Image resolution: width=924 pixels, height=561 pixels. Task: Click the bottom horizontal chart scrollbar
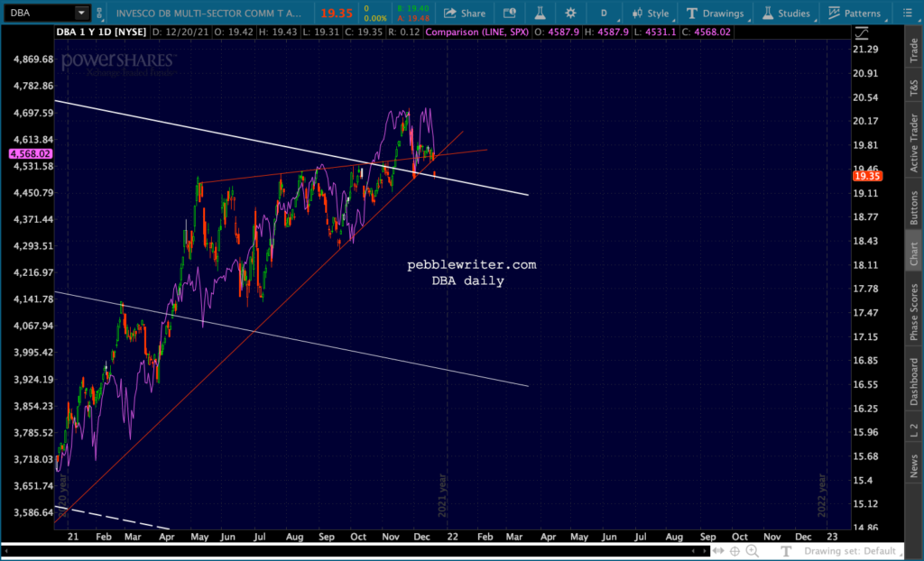coord(354,552)
